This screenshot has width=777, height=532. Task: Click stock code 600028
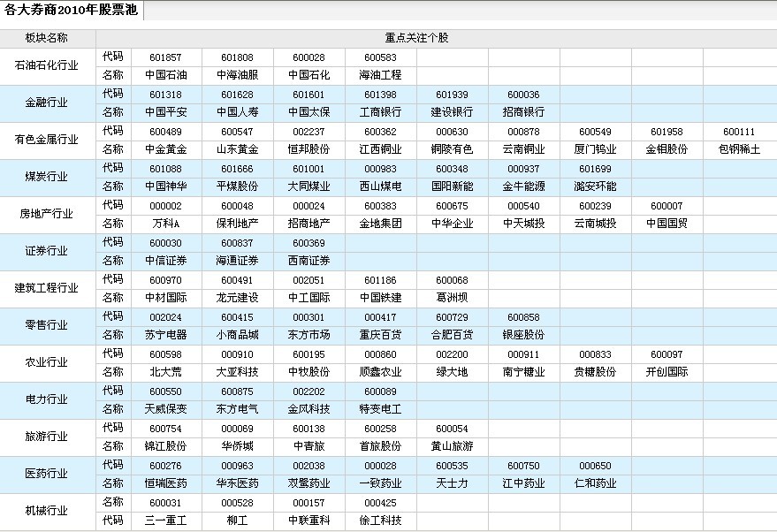309,57
